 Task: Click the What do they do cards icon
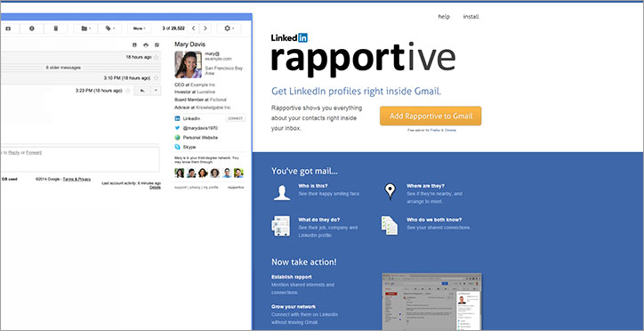281,226
